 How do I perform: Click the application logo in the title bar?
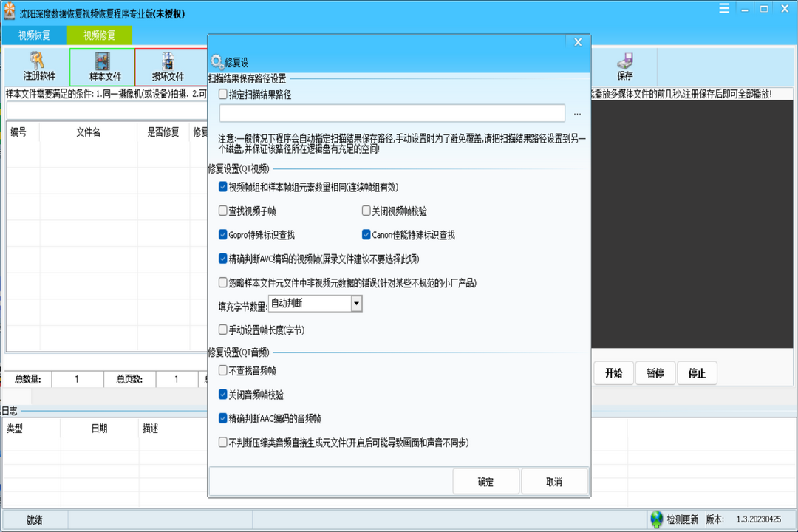pyautogui.click(x=9, y=9)
